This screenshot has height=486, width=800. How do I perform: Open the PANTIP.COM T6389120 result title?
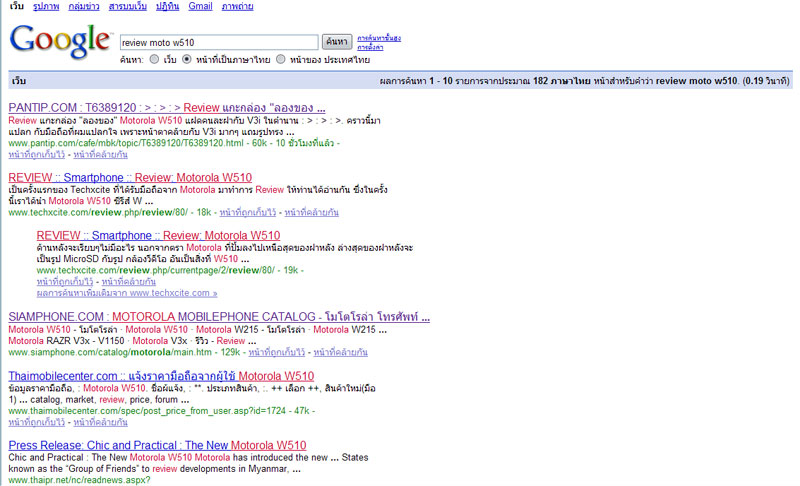point(167,108)
